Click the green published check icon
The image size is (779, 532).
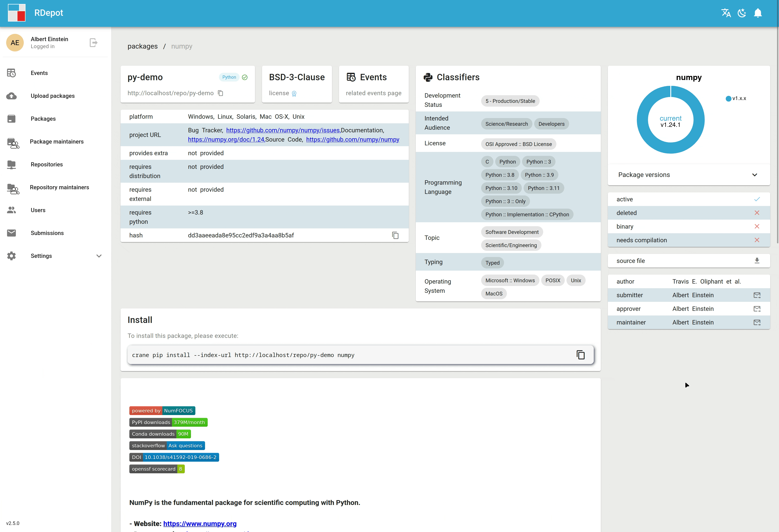(245, 77)
